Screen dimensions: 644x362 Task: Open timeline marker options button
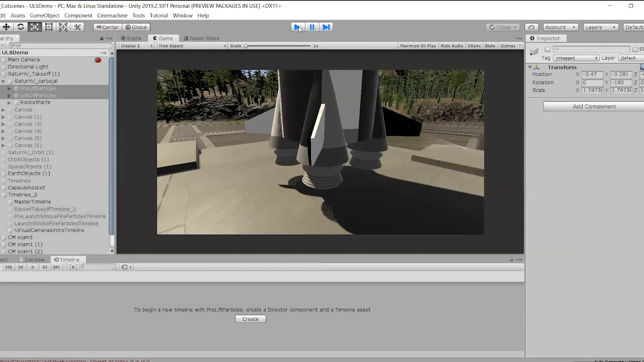(x=126, y=267)
